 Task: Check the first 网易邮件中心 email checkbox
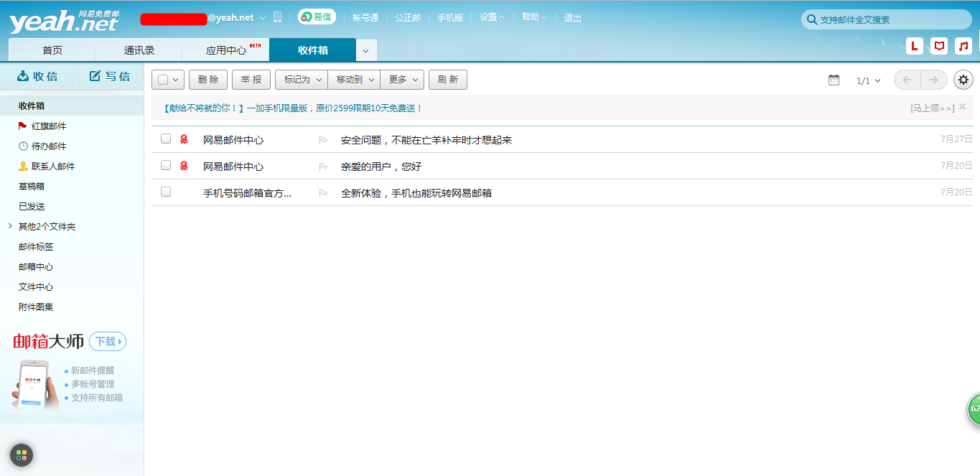pyautogui.click(x=166, y=139)
